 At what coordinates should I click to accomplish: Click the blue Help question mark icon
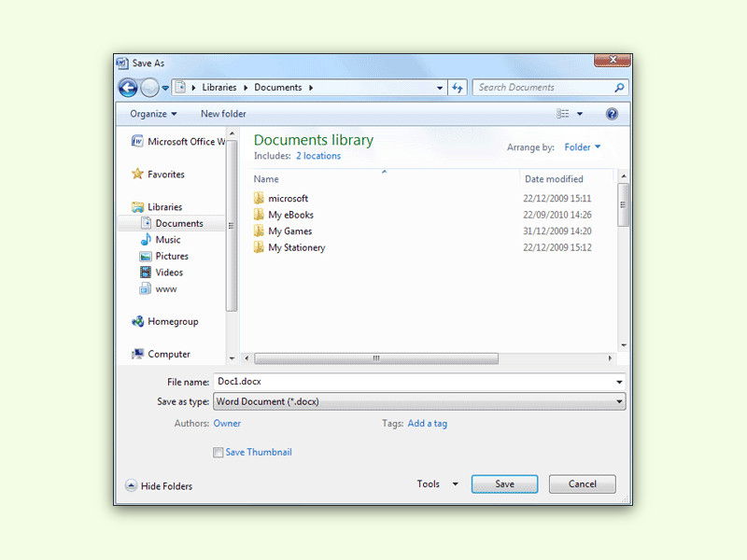pos(612,114)
